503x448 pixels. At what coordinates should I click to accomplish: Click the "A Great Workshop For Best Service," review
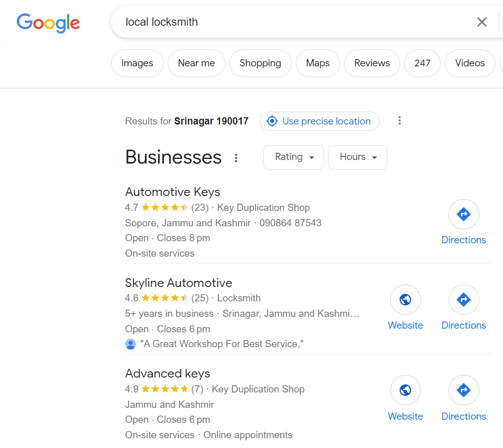[x=222, y=344]
